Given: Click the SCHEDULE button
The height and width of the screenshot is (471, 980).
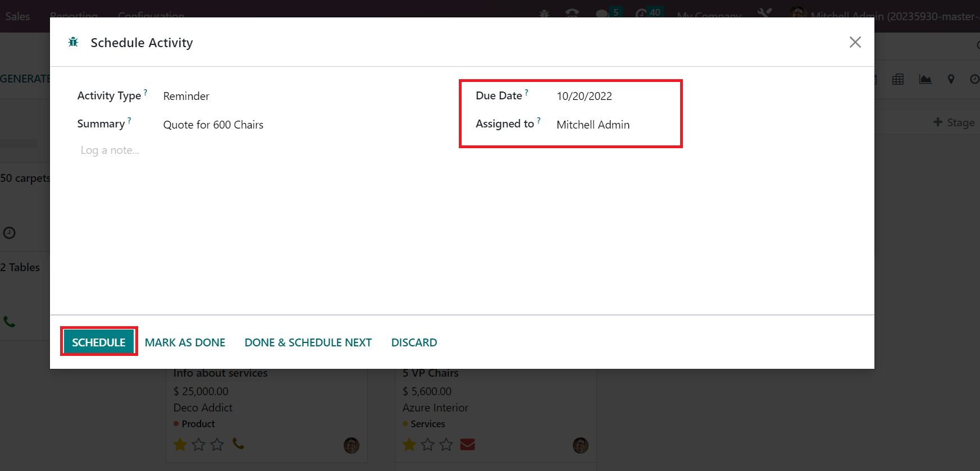Looking at the screenshot, I should tap(99, 342).
